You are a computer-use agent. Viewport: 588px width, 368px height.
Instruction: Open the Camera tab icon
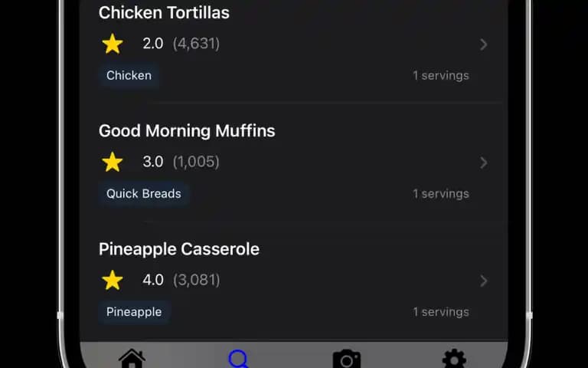(347, 359)
